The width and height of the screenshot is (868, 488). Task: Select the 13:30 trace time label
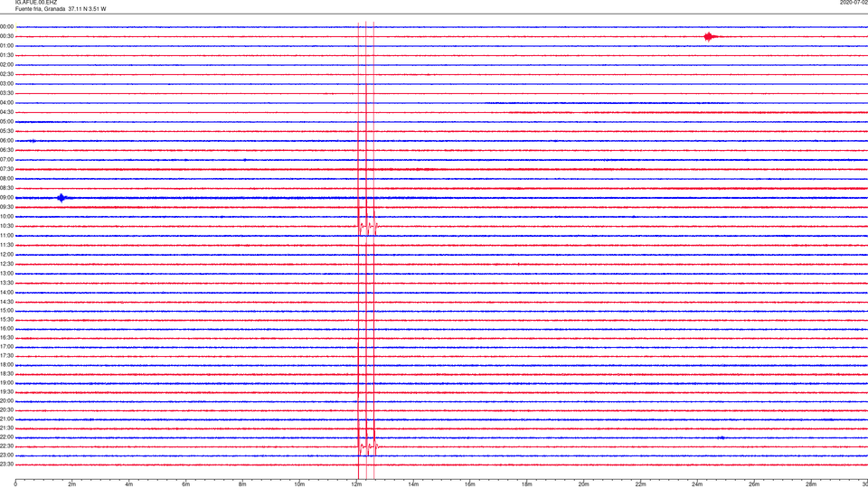click(6, 283)
